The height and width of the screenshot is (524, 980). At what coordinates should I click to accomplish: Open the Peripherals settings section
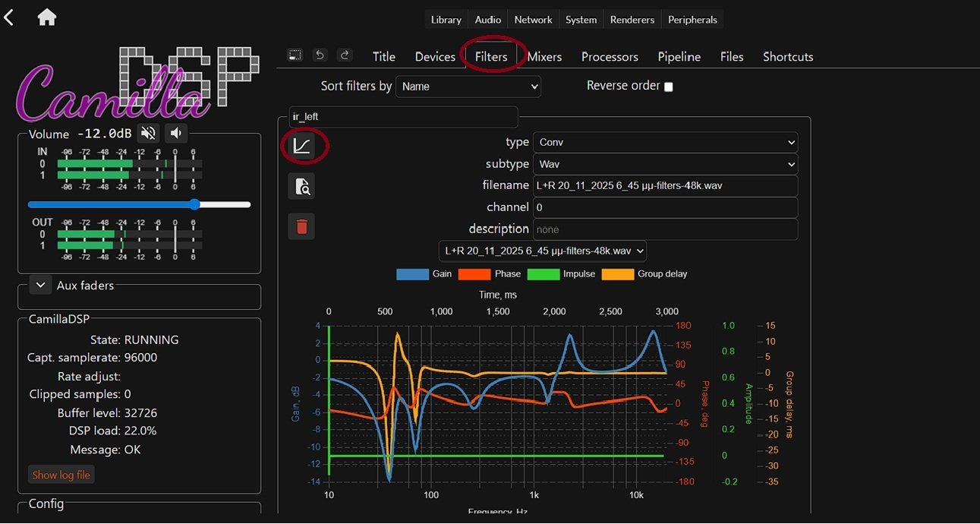coord(692,20)
